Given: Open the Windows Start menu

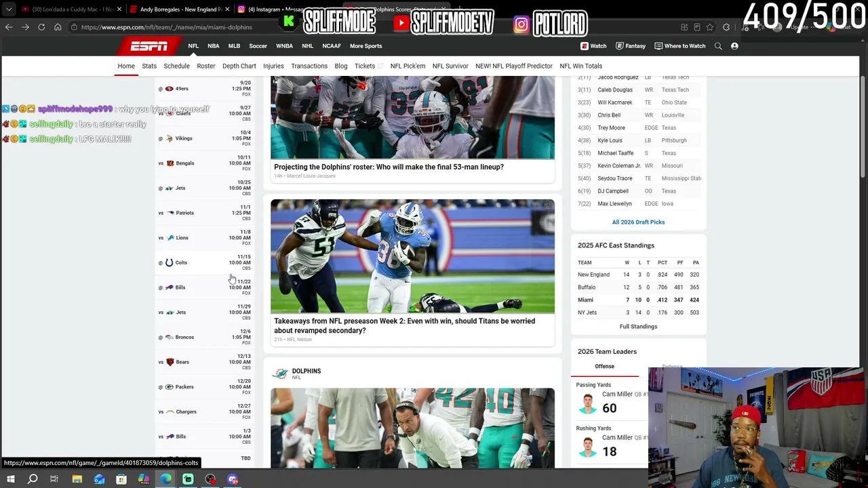Looking at the screenshot, I should (10, 479).
